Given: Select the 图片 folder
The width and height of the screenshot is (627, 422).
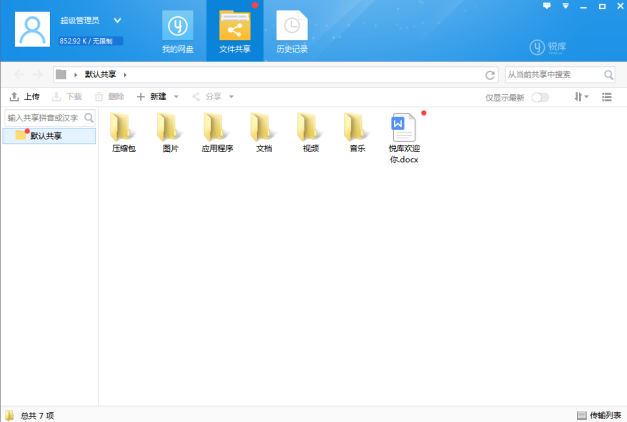Looking at the screenshot, I should point(170,132).
